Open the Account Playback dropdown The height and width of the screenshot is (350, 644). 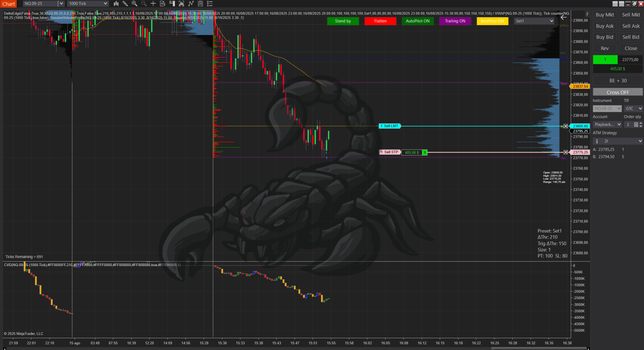(607, 125)
